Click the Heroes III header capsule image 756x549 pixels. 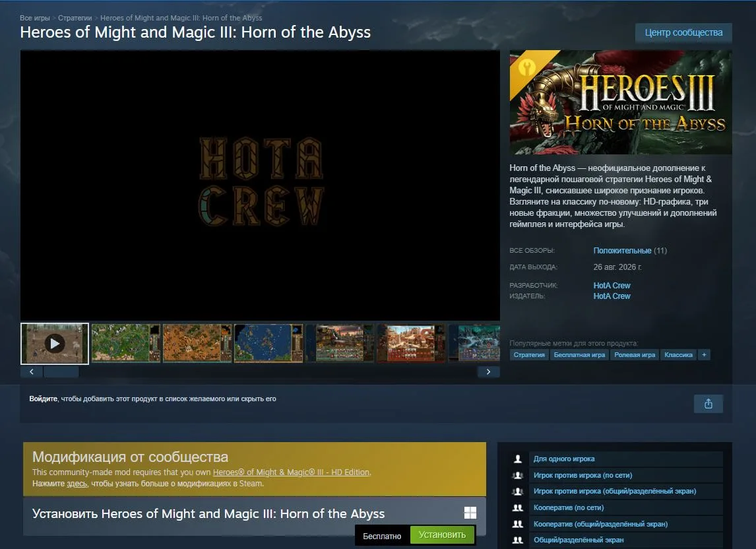click(621, 102)
